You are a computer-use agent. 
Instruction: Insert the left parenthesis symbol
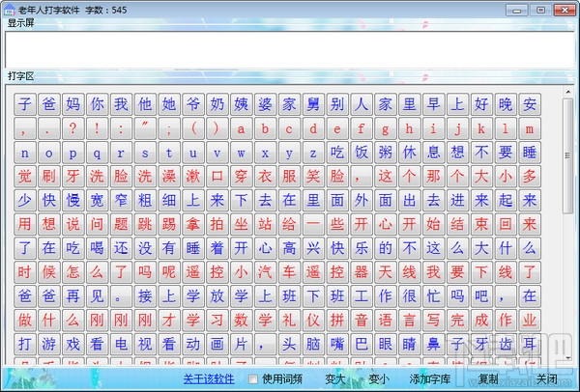(x=193, y=128)
